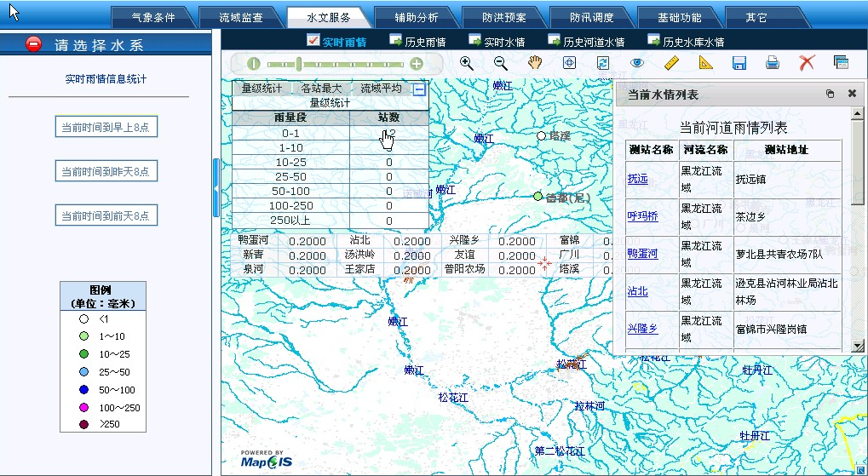Click the red X clear icon
The image size is (868, 476).
click(807, 63)
